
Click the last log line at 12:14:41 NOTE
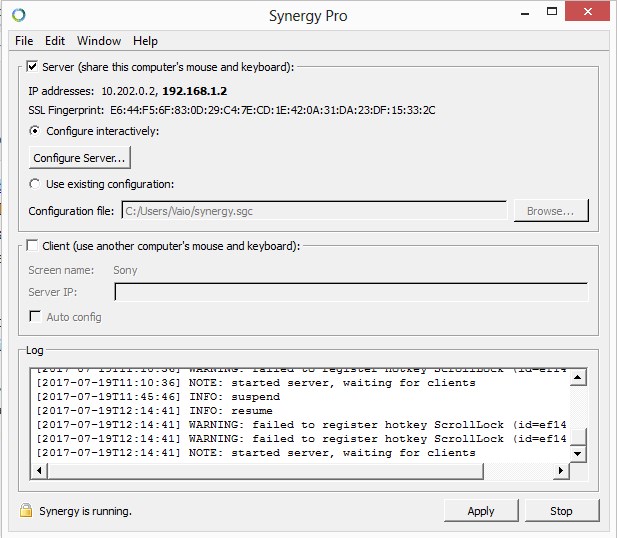point(256,453)
